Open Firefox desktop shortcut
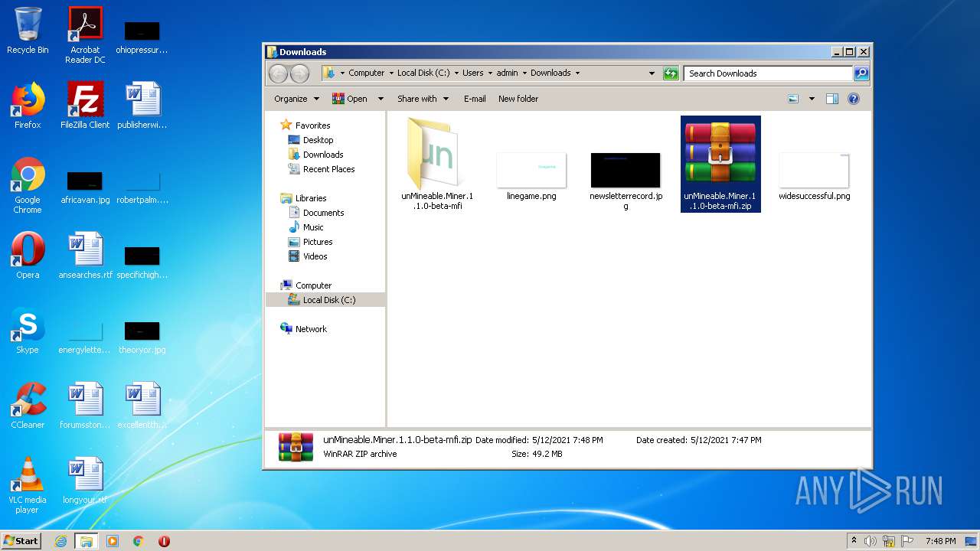 (x=28, y=106)
